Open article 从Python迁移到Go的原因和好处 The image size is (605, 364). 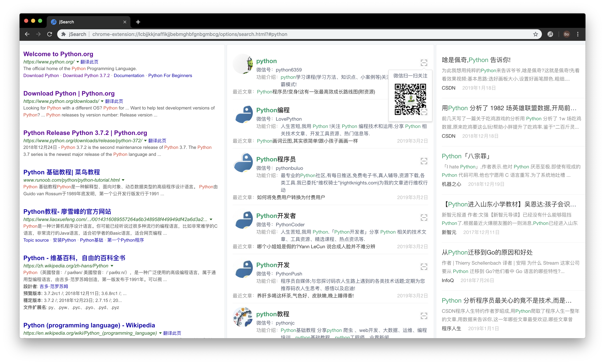[x=487, y=252]
